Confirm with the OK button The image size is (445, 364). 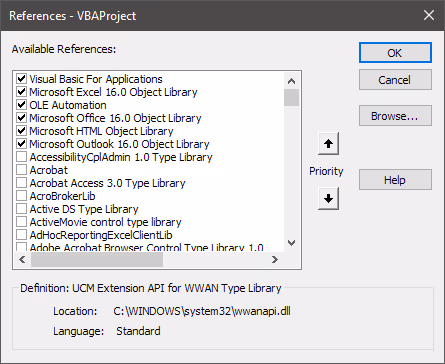tap(395, 53)
